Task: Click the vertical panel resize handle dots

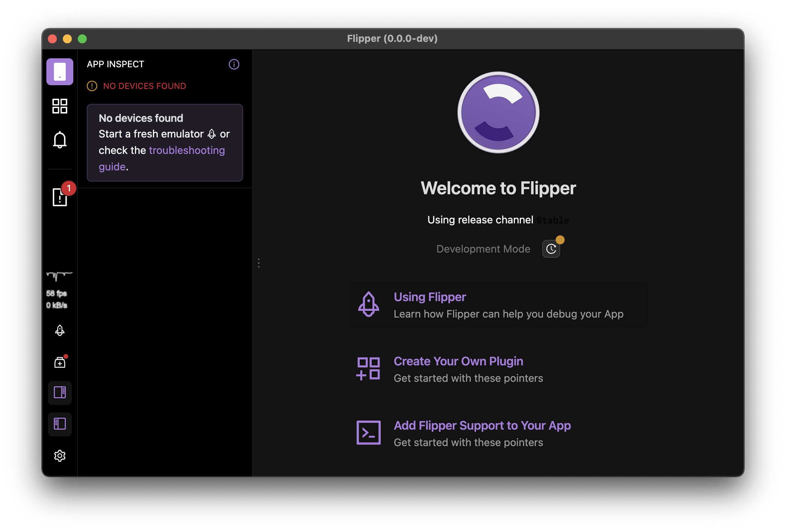Action: [259, 263]
